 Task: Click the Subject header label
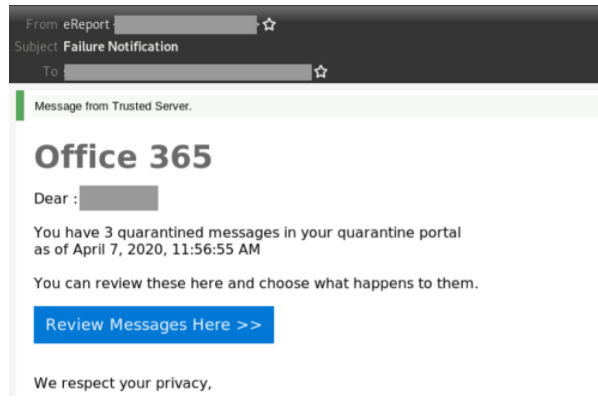point(36,47)
